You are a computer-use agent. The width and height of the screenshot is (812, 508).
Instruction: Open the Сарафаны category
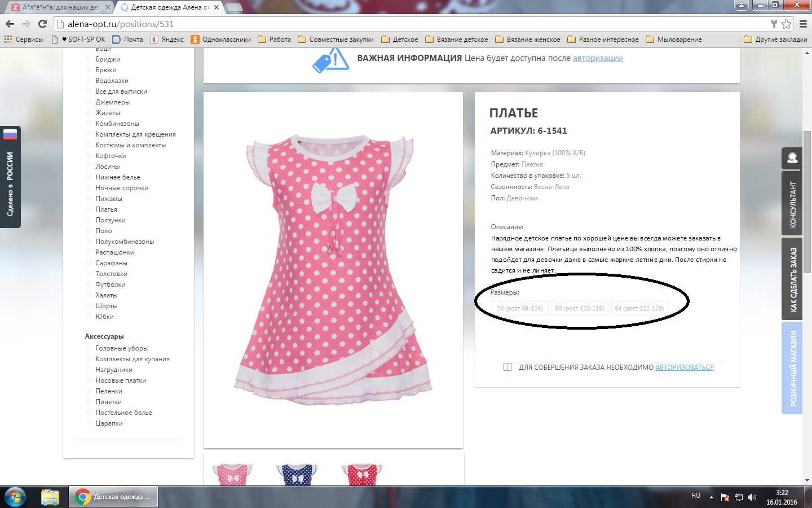[111, 263]
